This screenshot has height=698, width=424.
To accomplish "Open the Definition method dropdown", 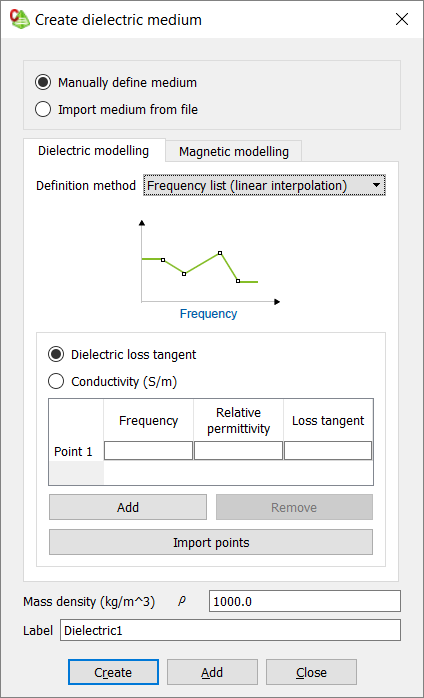I will coord(265,185).
